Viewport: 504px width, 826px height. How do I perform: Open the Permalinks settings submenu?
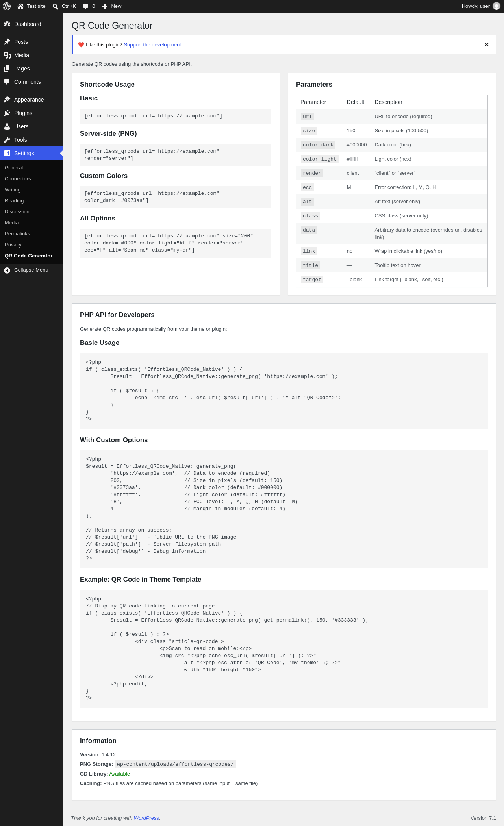[17, 234]
